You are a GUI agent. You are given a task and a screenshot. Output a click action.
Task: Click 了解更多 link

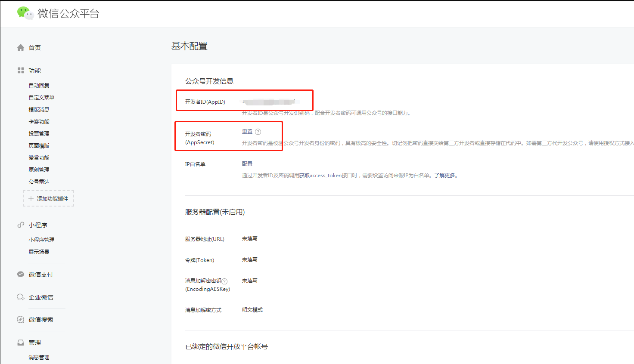click(x=445, y=176)
